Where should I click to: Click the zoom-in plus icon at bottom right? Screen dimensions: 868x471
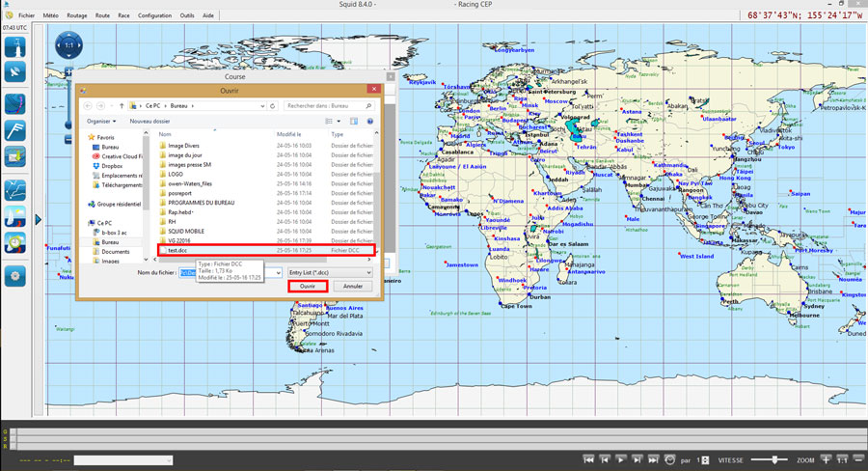825,460
